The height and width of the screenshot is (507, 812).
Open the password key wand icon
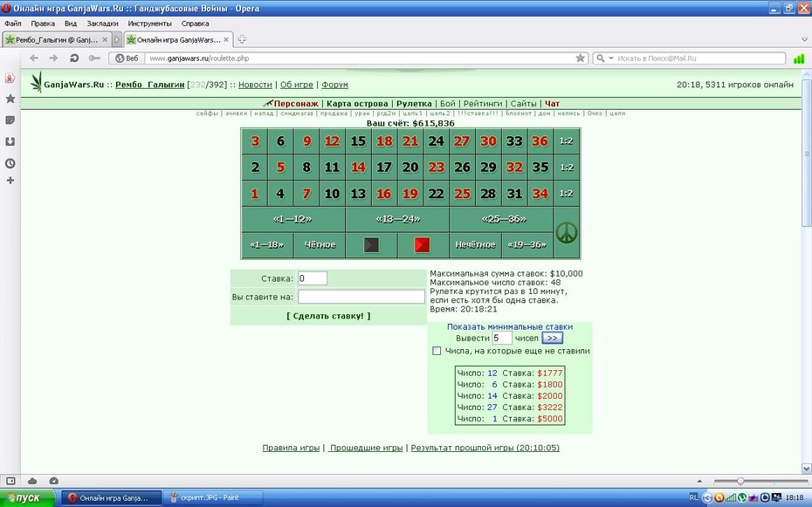pyautogui.click(x=94, y=58)
